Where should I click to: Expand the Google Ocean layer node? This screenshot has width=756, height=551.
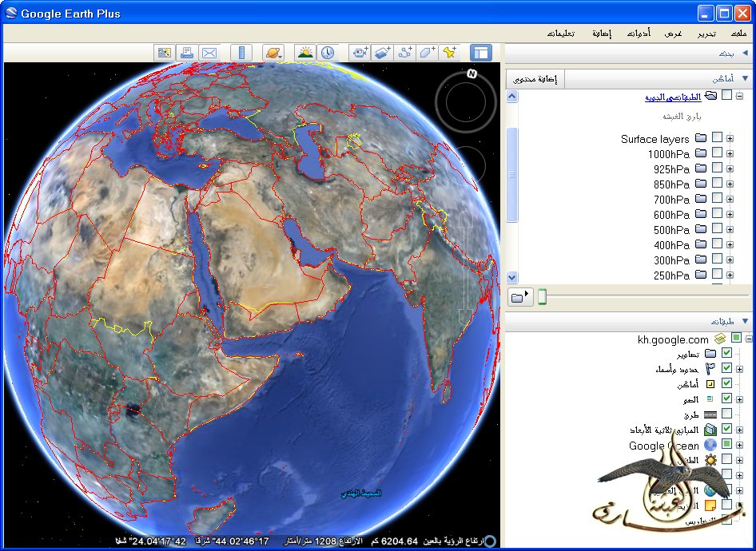(739, 445)
